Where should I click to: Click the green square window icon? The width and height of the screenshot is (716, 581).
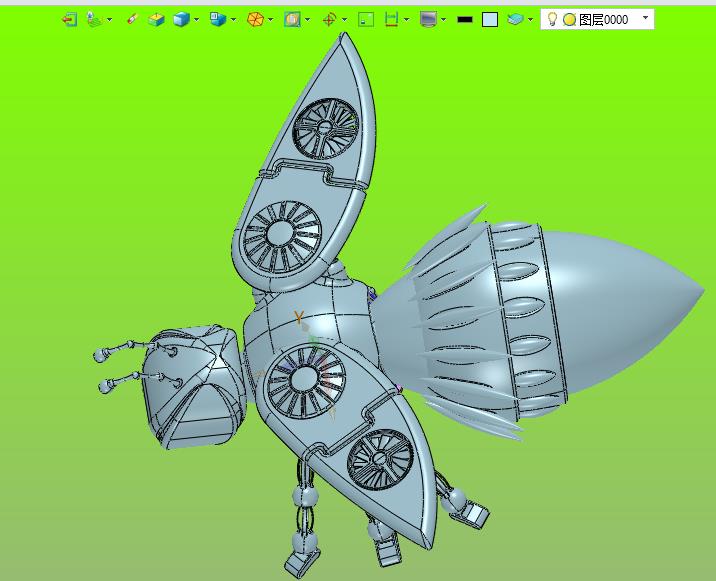coord(366,20)
